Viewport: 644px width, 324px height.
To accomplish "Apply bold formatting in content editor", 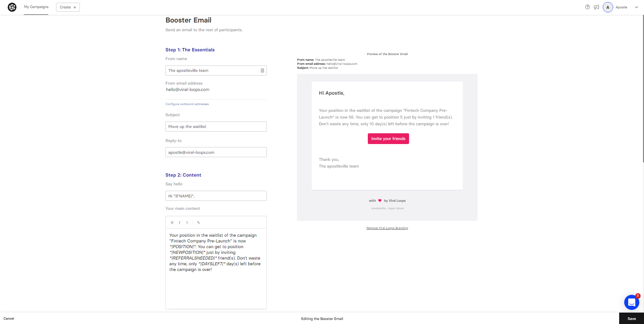I will (x=172, y=223).
